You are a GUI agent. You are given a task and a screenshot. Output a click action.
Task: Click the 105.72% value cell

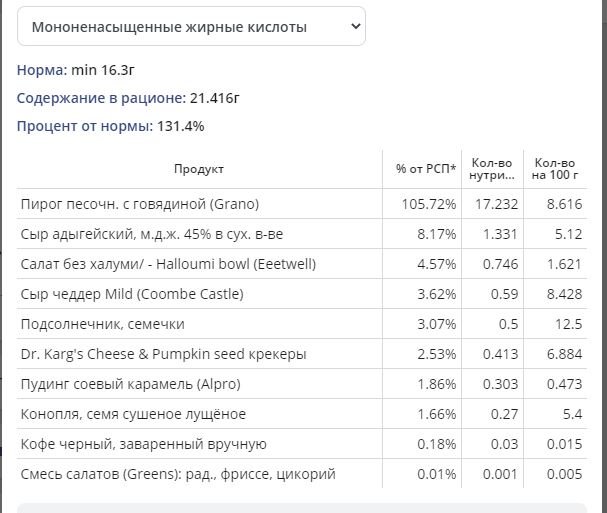click(422, 204)
